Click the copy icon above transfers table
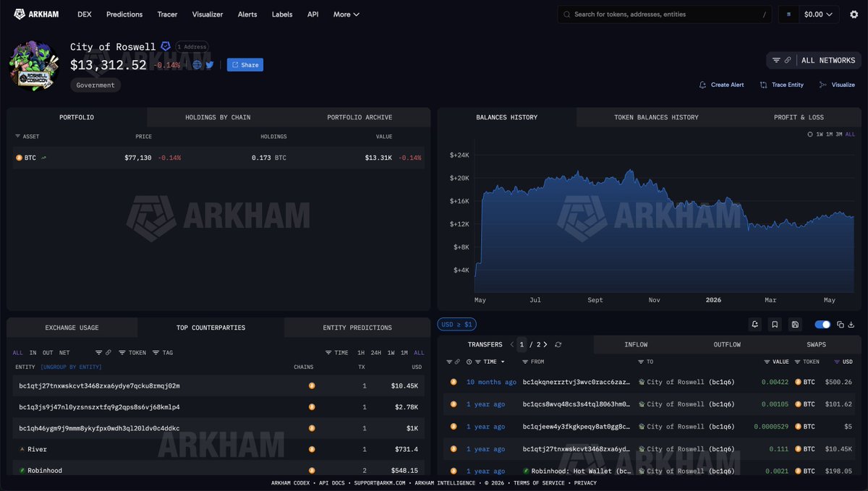868x491 pixels. [x=841, y=325]
